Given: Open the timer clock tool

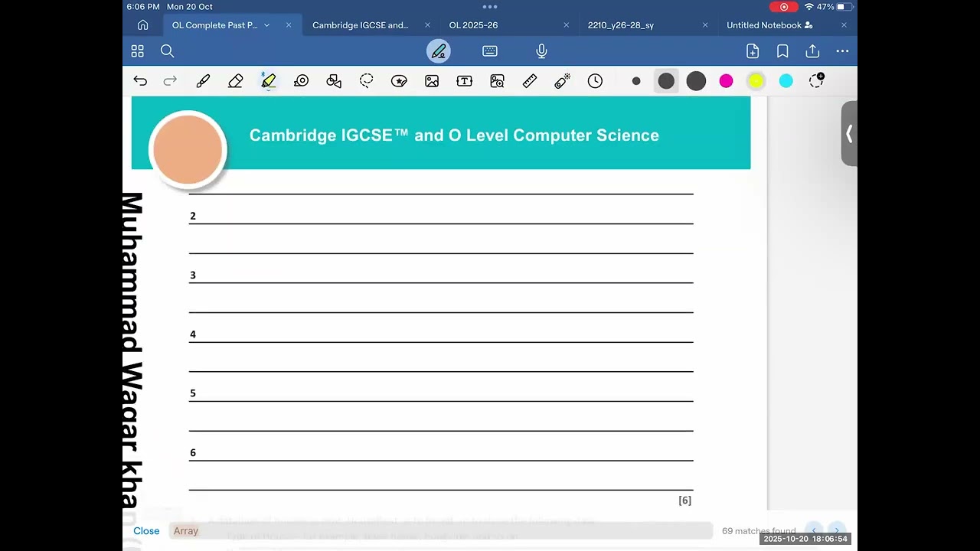Looking at the screenshot, I should pos(595,81).
